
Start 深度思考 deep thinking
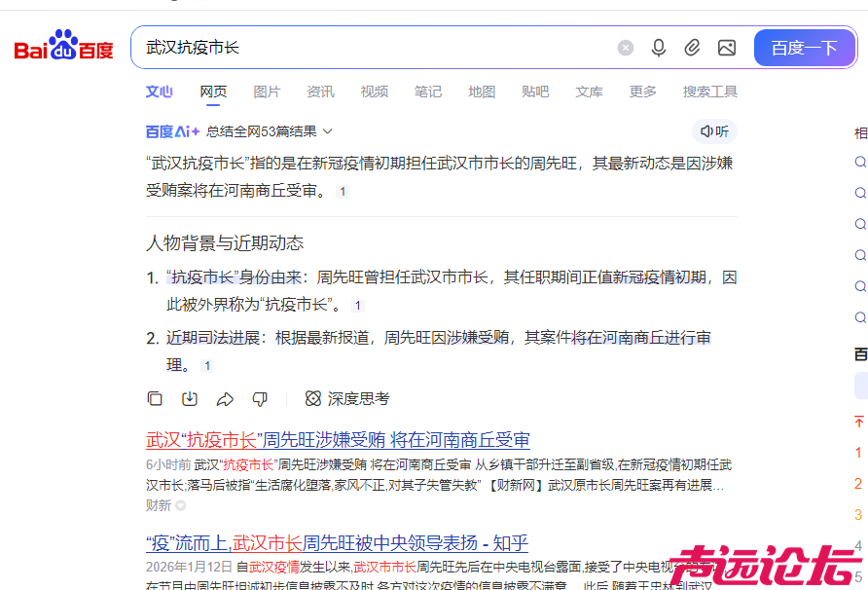[x=347, y=399]
